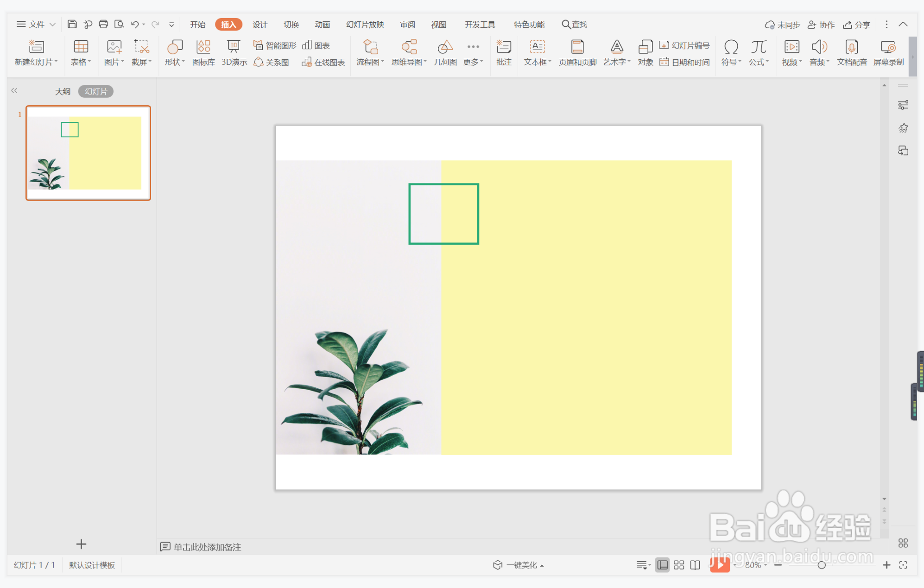This screenshot has height=588, width=924.
Task: Switch to Reading view icon
Action: (x=695, y=565)
